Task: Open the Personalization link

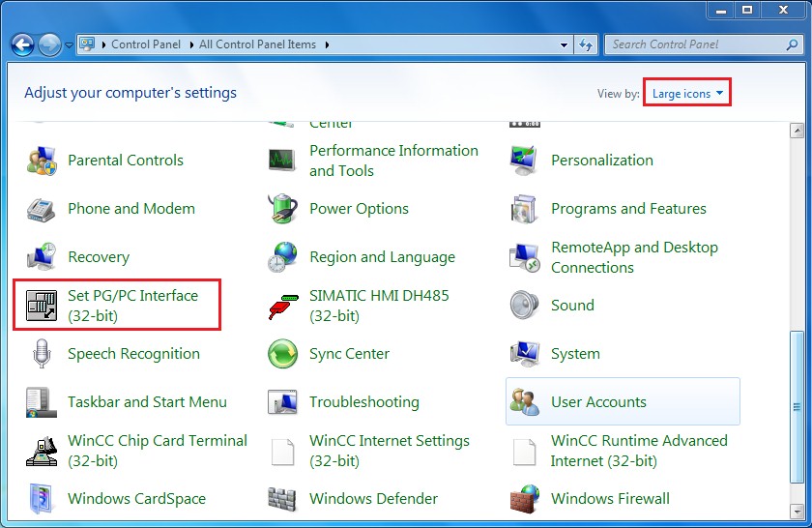Action: pos(601,161)
